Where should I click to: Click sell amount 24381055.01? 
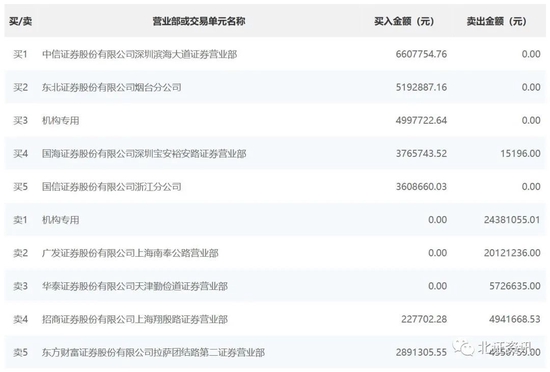(x=512, y=220)
